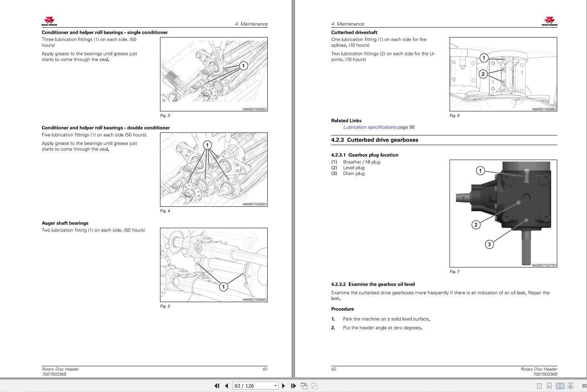Click the 'Level plug' list entry

click(354, 168)
